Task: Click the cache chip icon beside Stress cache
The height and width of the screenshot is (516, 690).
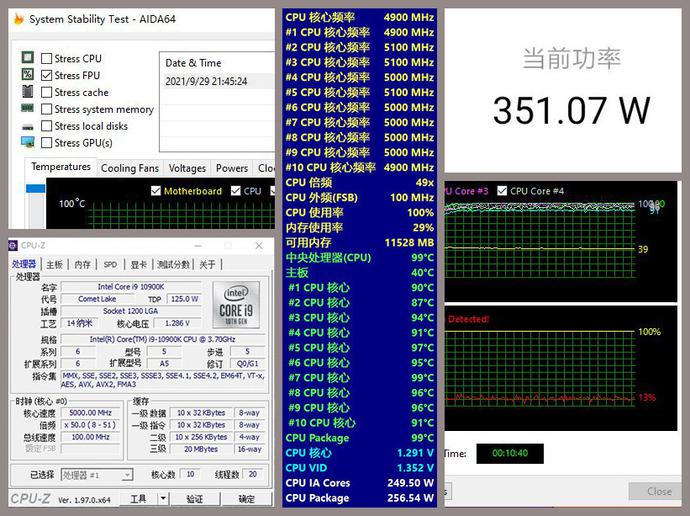Action: (x=27, y=91)
